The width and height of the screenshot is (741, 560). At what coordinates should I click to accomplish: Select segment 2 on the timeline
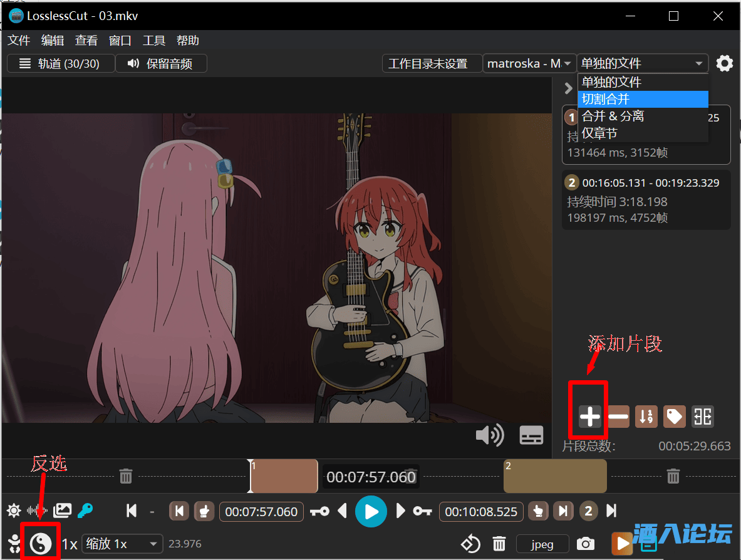[x=555, y=477]
